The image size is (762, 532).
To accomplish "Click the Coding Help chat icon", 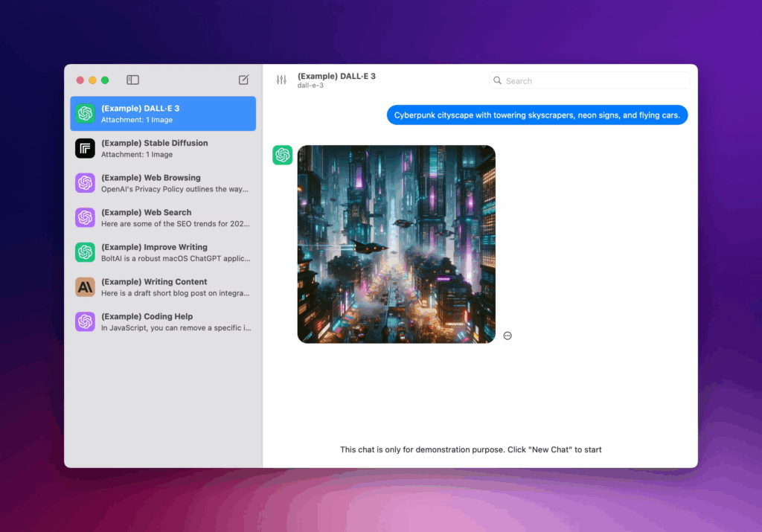I will click(85, 321).
